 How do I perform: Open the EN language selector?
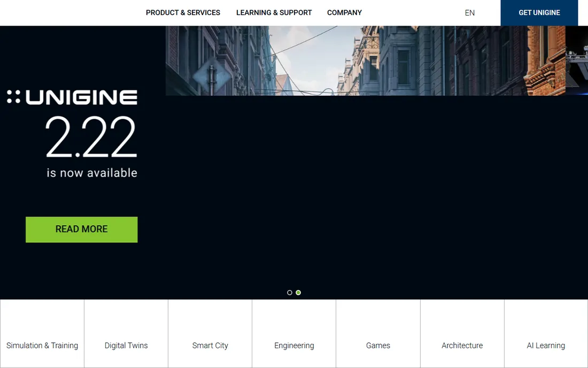click(x=469, y=13)
